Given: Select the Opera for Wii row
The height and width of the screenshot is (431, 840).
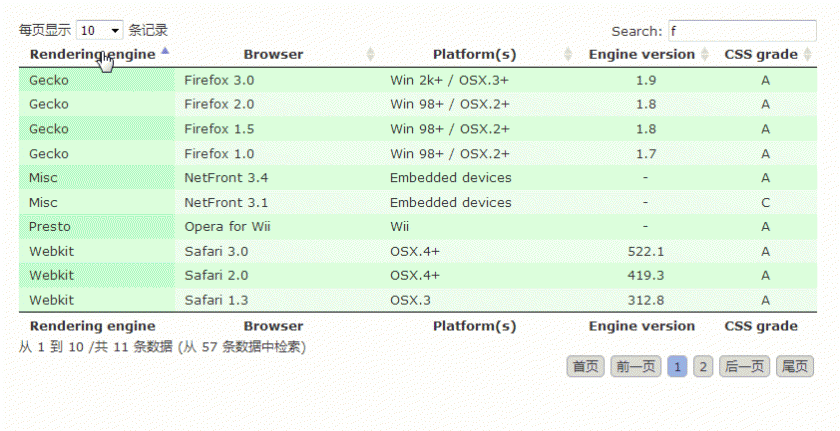Looking at the screenshot, I should [x=418, y=226].
